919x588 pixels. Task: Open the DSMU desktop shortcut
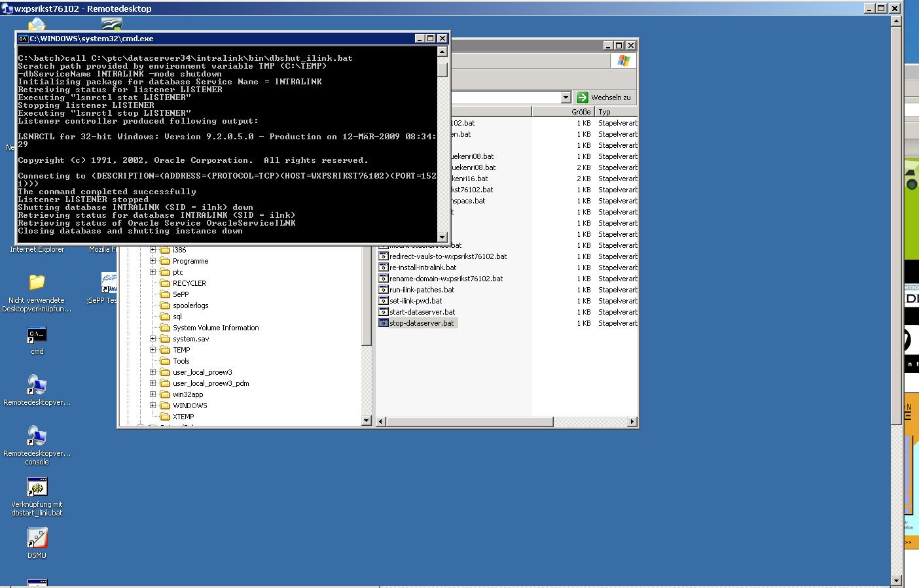click(x=37, y=538)
